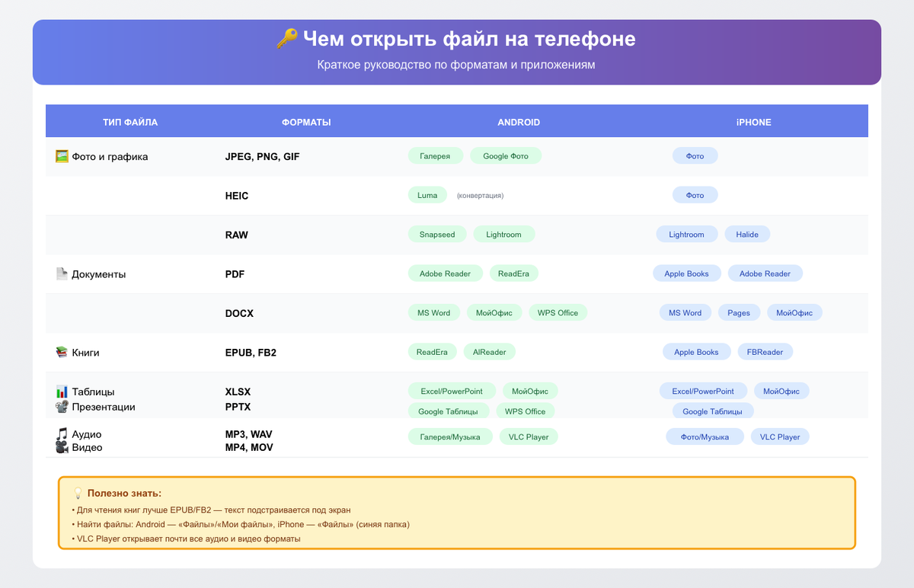The image size is (914, 588).
Task: Select the Android Google Таблицы chip
Action: coord(448,411)
